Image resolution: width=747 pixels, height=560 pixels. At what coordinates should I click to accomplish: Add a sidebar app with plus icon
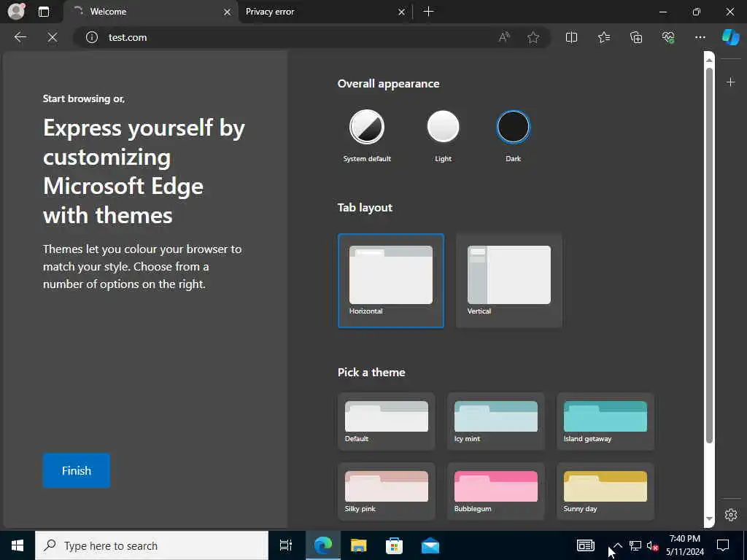[730, 82]
